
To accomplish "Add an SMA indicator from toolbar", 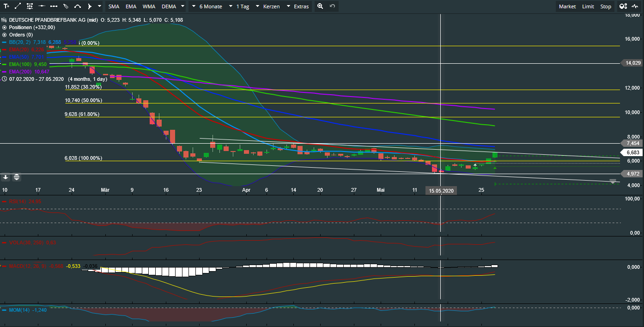I will (114, 6).
